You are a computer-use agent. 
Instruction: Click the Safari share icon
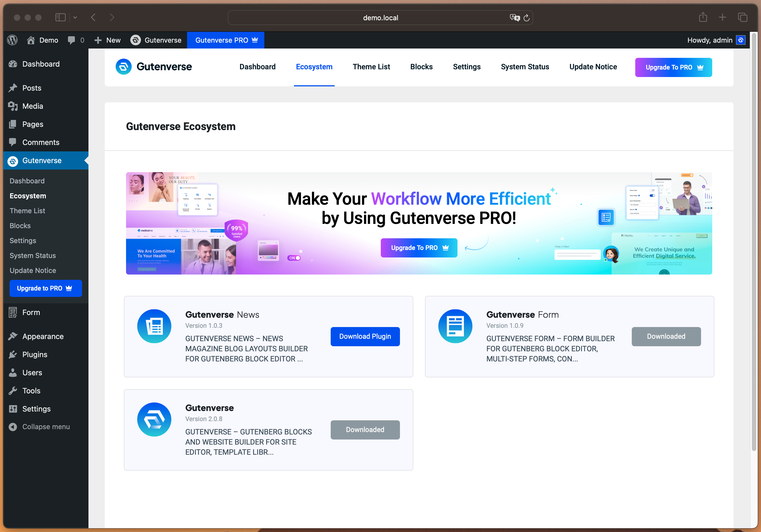[703, 17]
